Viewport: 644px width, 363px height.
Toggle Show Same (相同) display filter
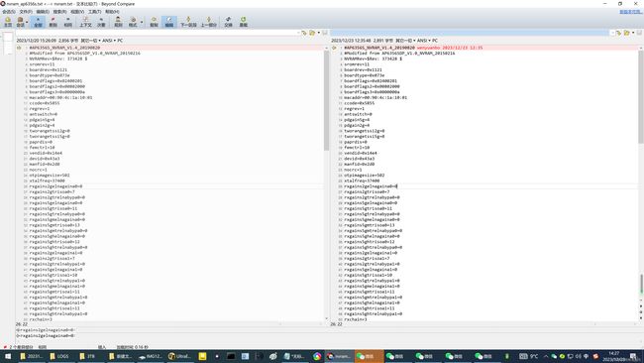coord(67,22)
